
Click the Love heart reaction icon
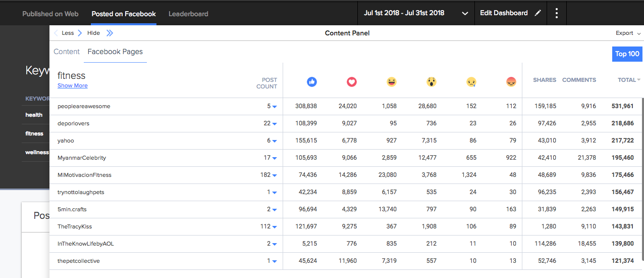[352, 81]
